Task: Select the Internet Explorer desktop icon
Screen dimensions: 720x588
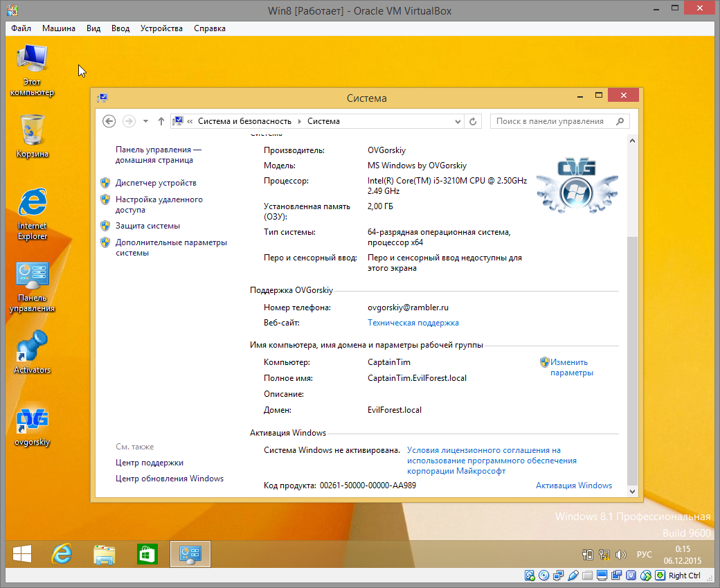Action: 32,214
